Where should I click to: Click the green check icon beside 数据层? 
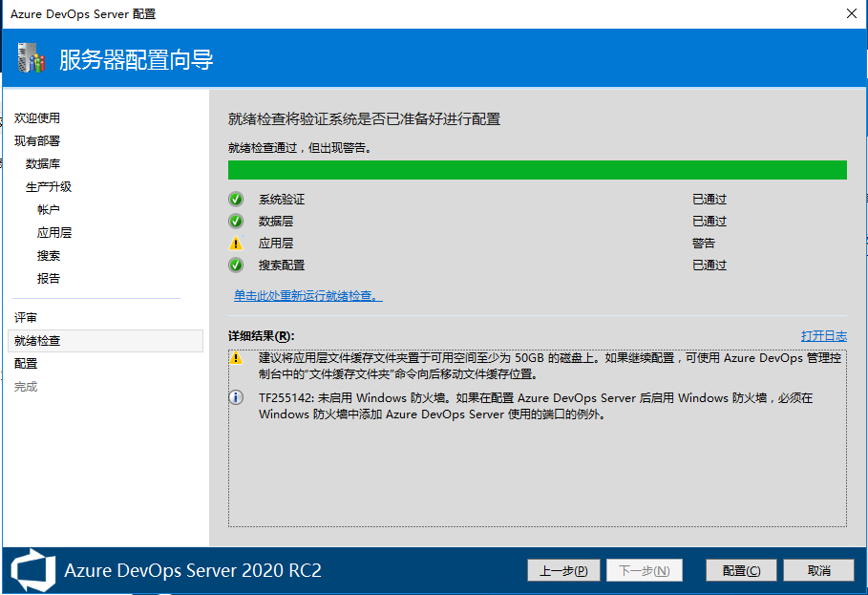coord(236,222)
